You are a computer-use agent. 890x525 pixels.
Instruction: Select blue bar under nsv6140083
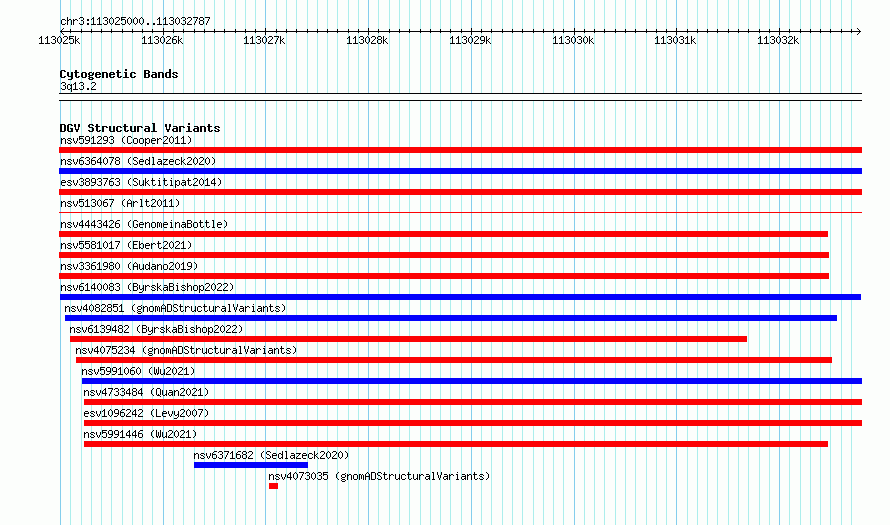coord(460,297)
